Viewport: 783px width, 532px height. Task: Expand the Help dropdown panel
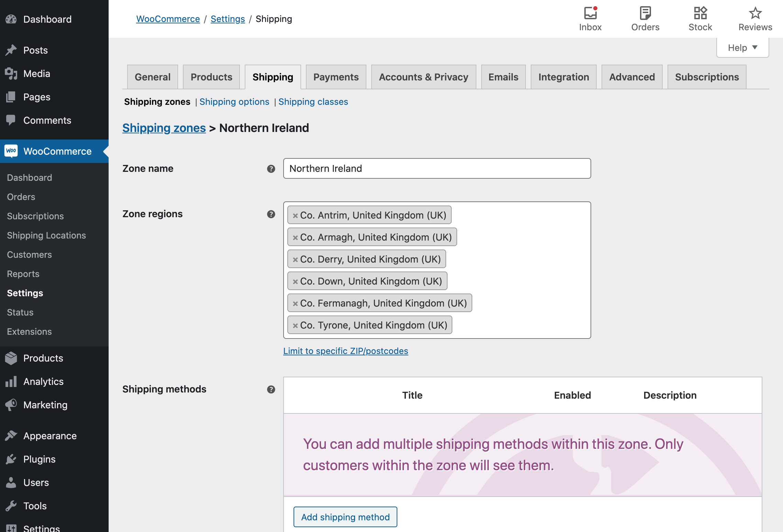742,48
